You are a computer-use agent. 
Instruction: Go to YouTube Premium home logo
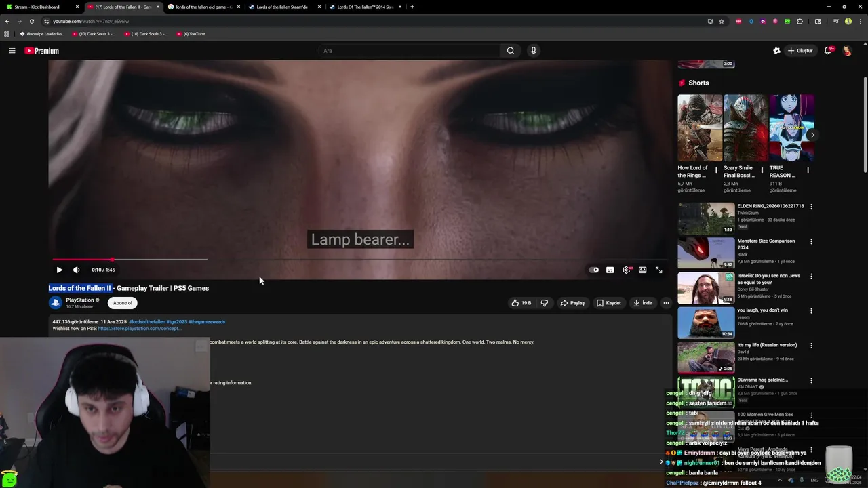(42, 51)
